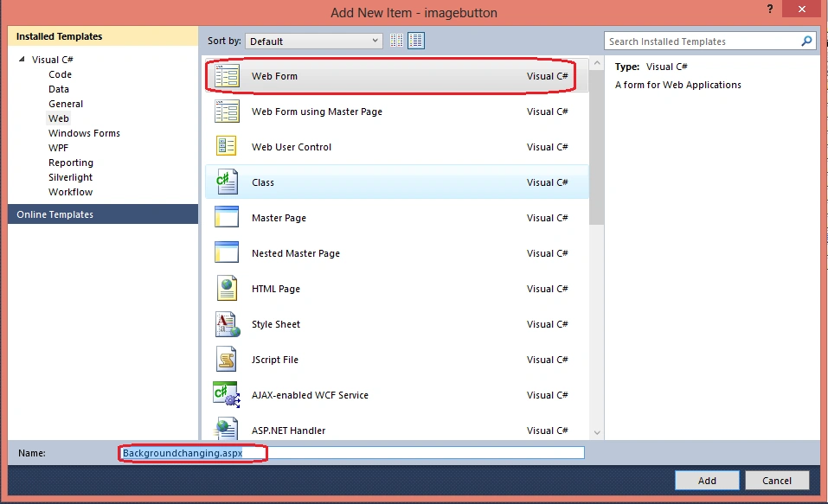This screenshot has height=504, width=828.
Task: Click the Add button
Action: 707,481
